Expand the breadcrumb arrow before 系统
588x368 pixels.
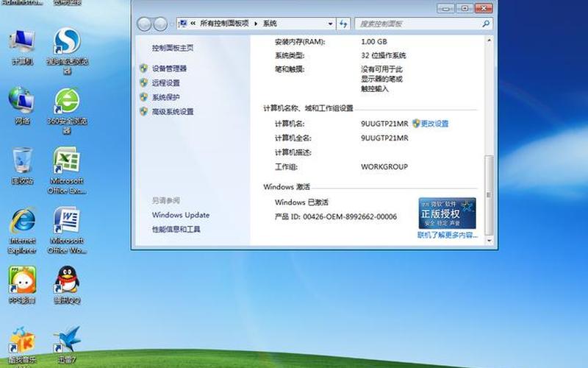coord(256,24)
